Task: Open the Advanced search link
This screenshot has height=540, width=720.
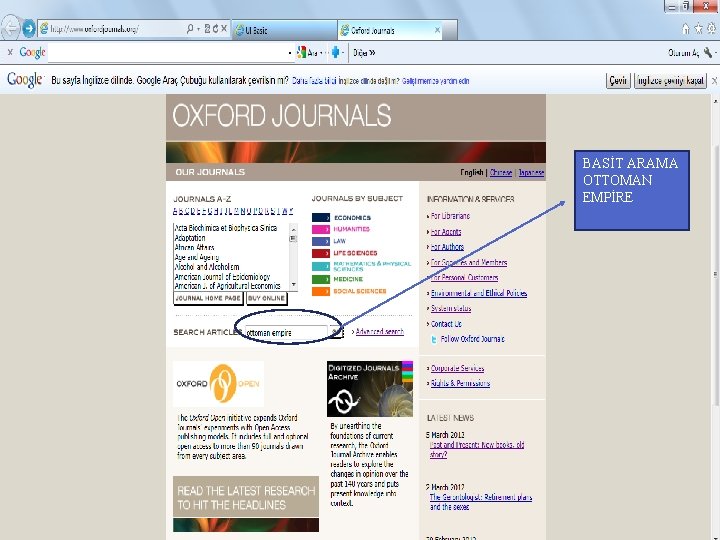Action: pyautogui.click(x=380, y=332)
